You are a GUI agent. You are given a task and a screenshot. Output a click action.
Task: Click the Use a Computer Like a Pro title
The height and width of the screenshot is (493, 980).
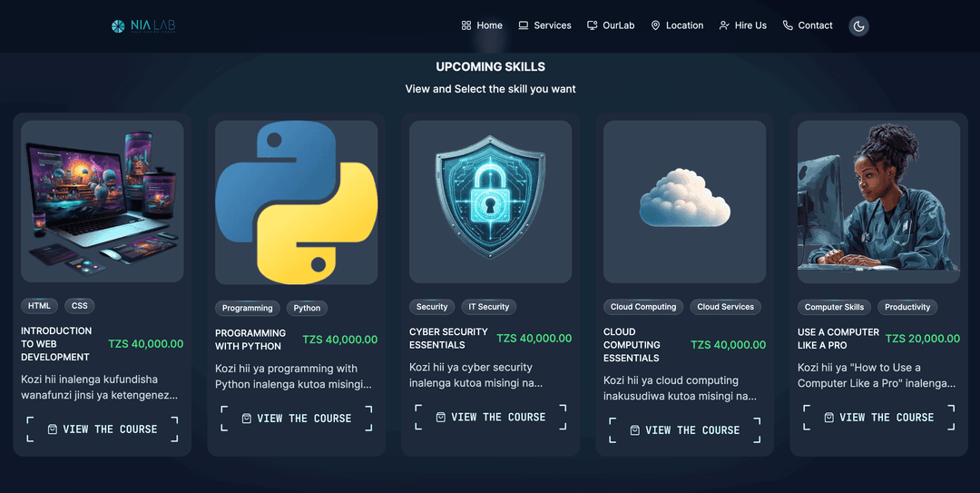[838, 339]
